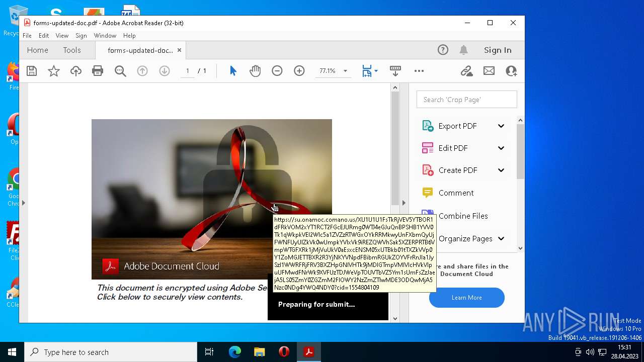Click the tools pane scrollbar thumb
The image size is (644, 362).
pyautogui.click(x=520, y=151)
